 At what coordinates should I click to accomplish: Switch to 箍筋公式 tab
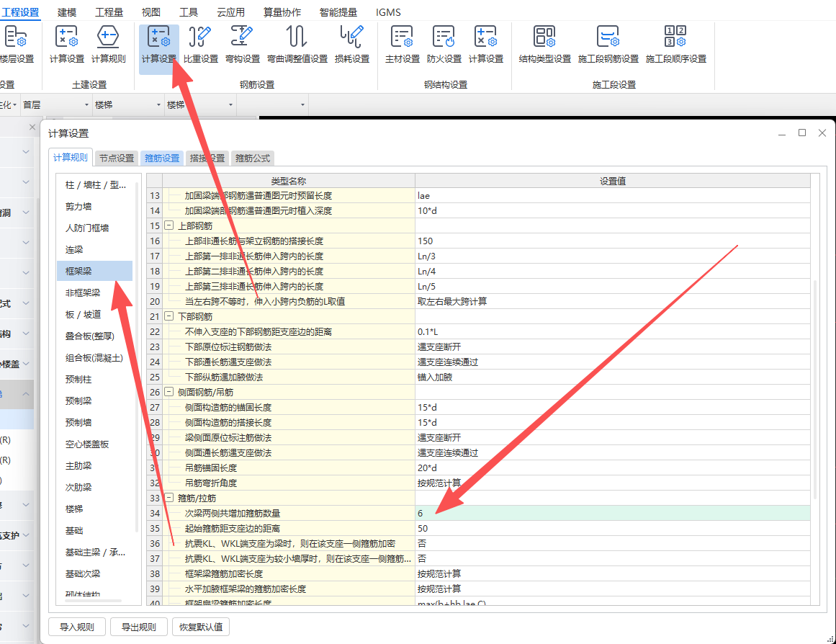tap(253, 158)
